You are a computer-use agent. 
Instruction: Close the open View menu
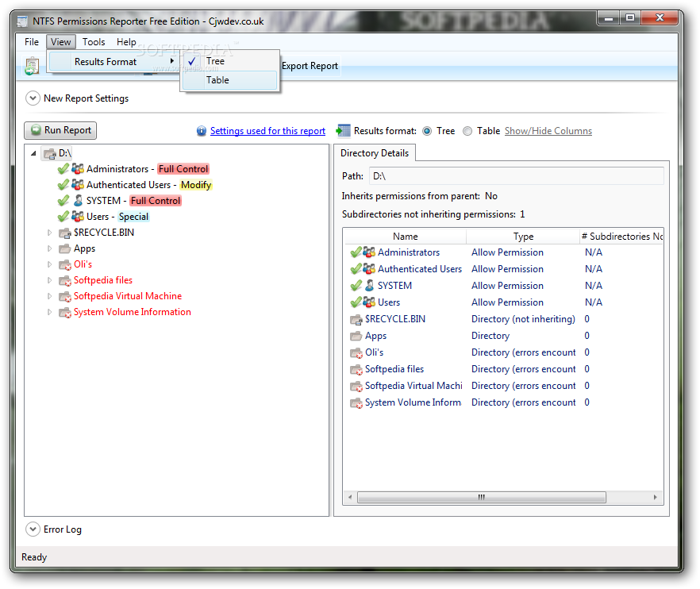(60, 42)
